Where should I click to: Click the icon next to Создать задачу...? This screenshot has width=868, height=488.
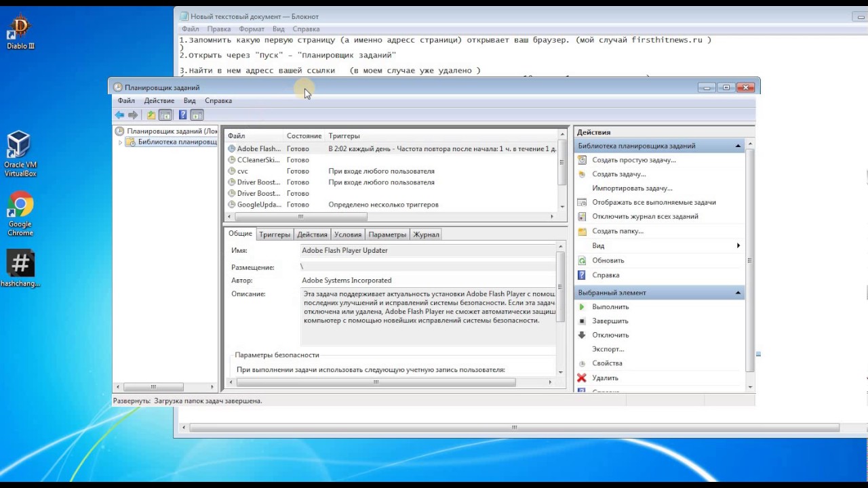582,174
